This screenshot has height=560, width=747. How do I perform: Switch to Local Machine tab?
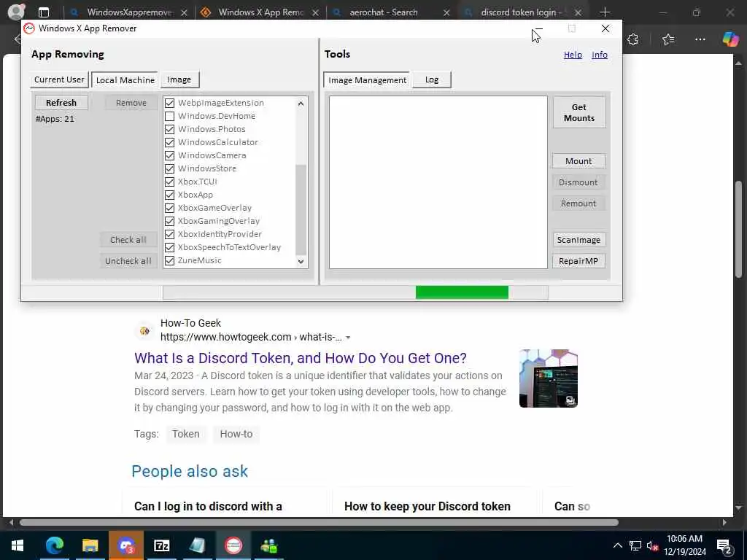coord(125,80)
